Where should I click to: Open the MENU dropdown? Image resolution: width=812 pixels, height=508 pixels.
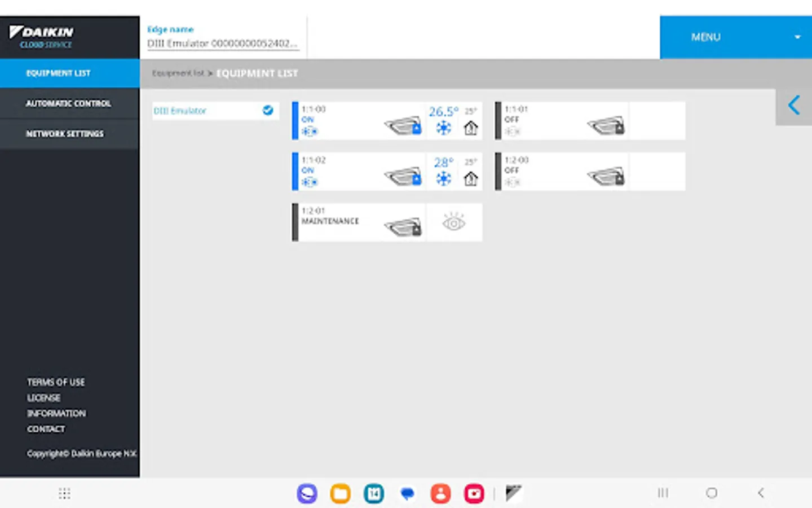[736, 37]
